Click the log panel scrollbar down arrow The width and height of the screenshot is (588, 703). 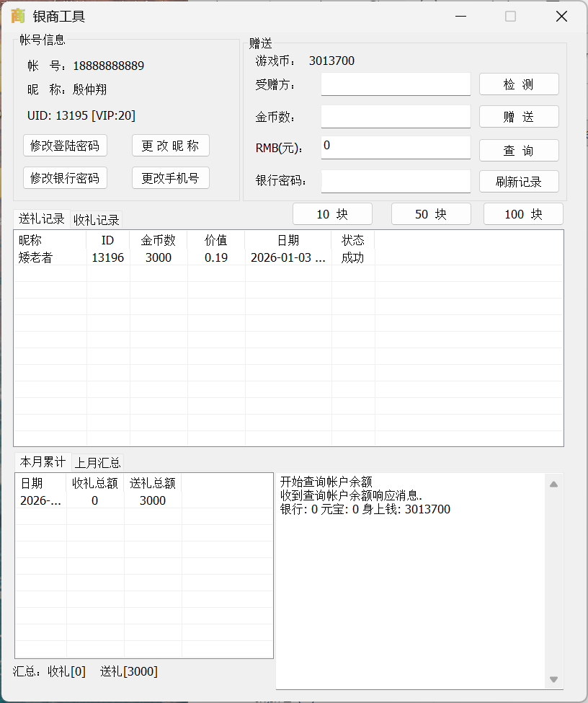(554, 678)
